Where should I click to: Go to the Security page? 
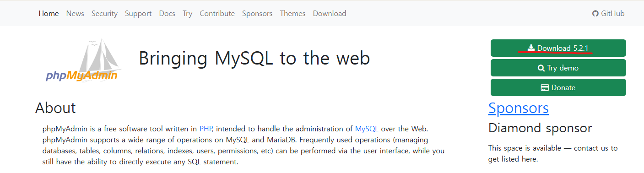[104, 14]
